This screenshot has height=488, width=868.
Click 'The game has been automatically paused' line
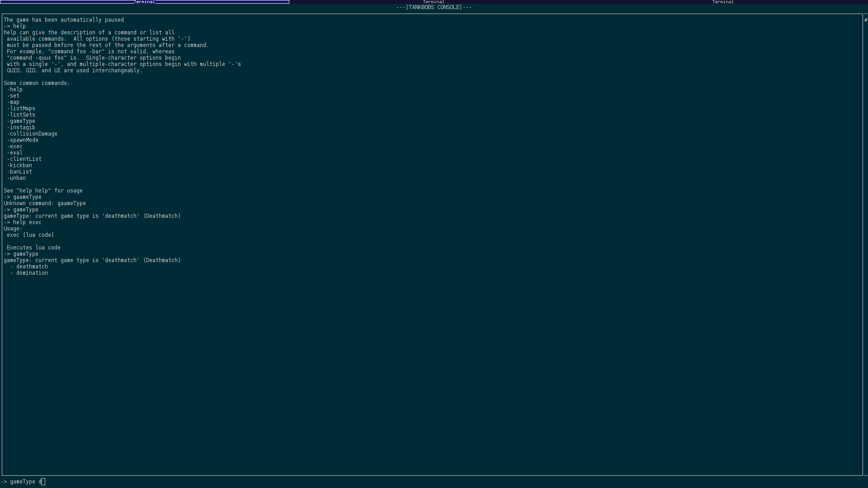point(64,20)
